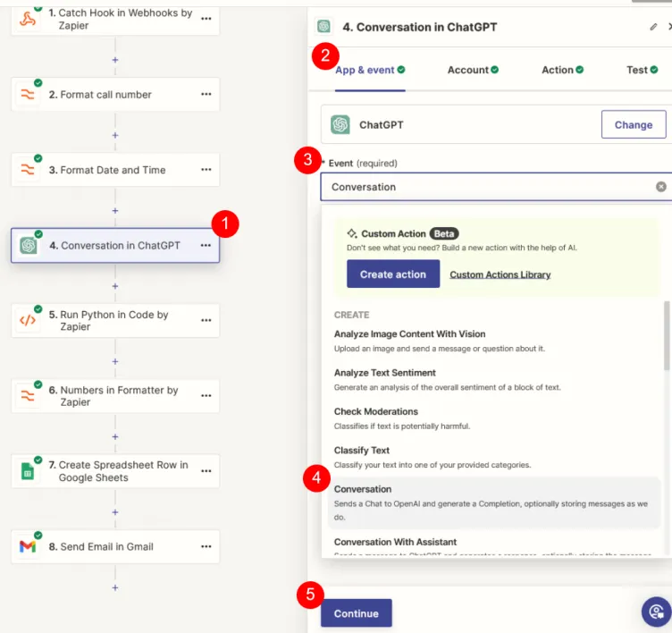Add a step after Create Spreadsheet Row
Image resolution: width=672 pixels, height=633 pixels.
(115, 512)
